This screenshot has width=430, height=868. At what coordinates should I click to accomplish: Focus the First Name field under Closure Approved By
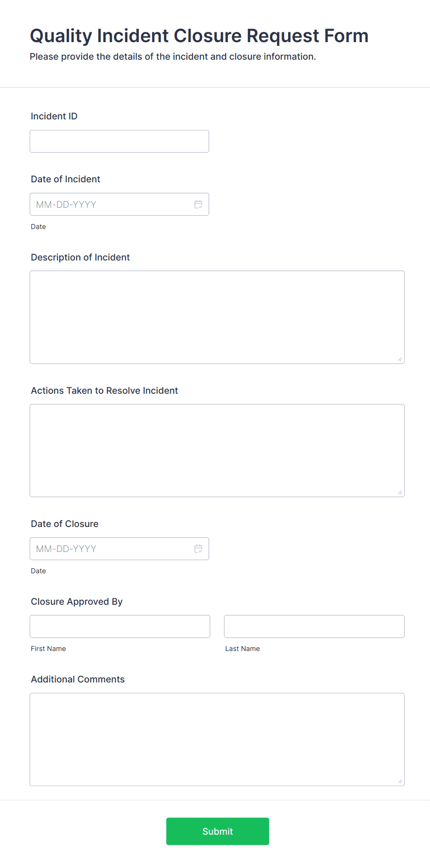(120, 626)
